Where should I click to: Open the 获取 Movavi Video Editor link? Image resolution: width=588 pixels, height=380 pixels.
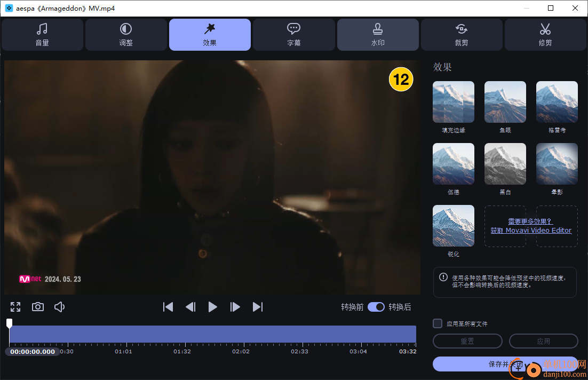[x=531, y=231]
